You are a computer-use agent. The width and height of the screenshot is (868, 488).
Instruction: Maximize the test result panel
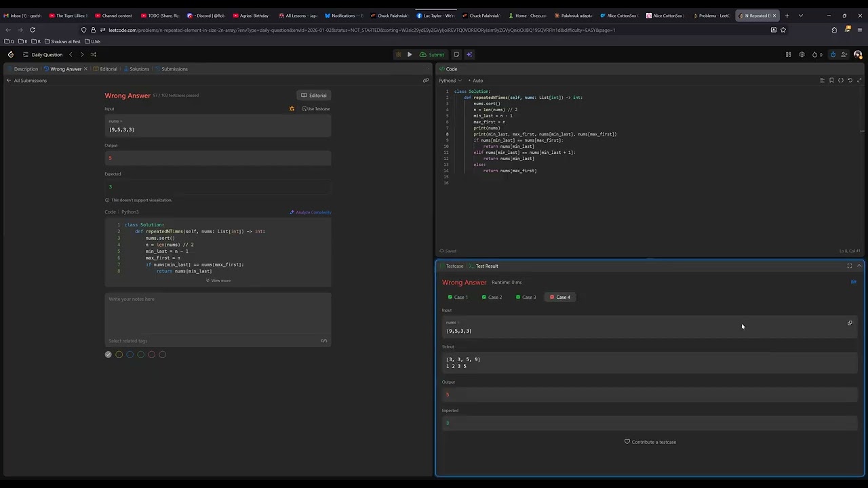click(x=850, y=266)
